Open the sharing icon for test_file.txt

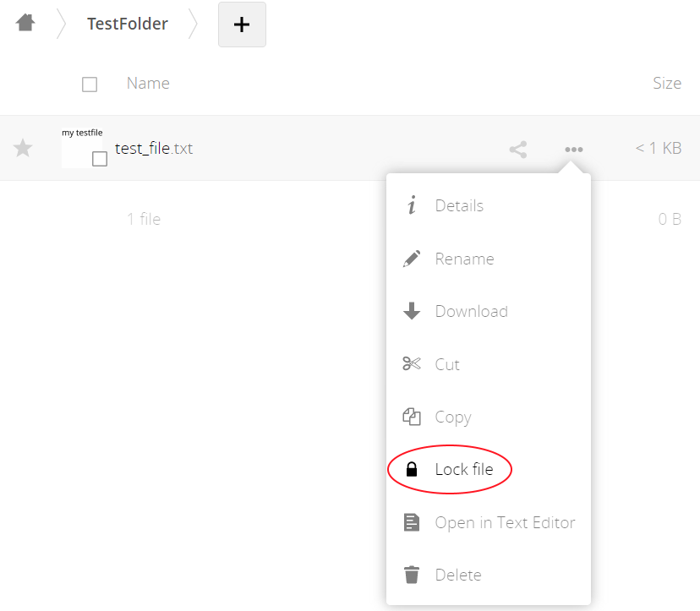(517, 149)
